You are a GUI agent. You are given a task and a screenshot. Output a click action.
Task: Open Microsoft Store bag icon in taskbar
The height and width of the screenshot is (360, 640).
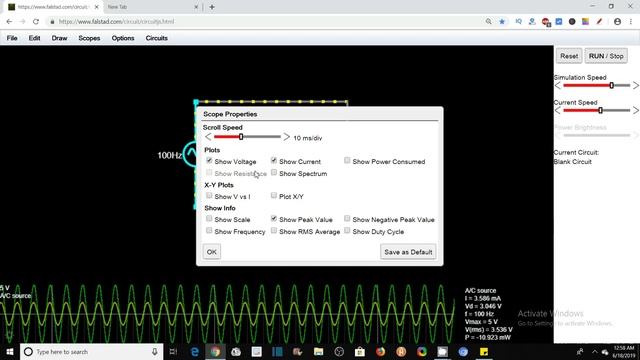click(x=360, y=351)
